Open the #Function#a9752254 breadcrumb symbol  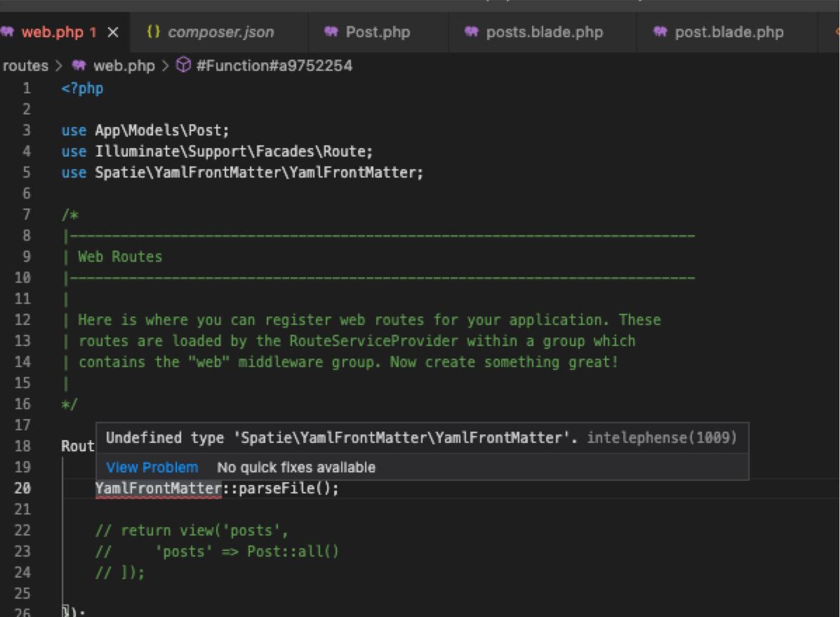coord(274,66)
